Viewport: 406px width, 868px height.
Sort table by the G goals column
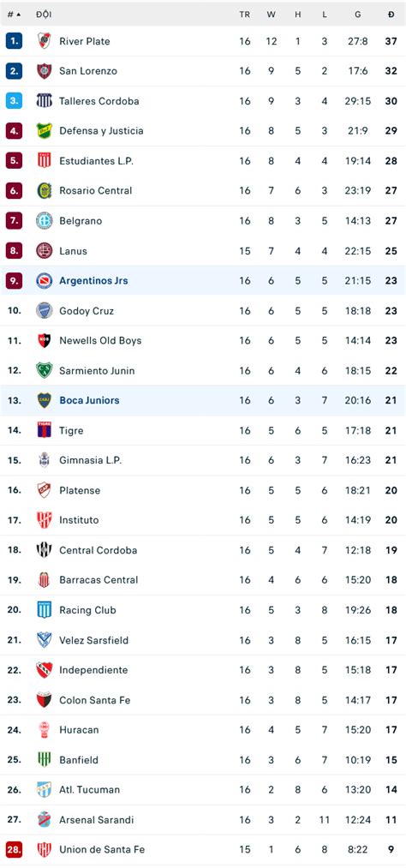[358, 15]
